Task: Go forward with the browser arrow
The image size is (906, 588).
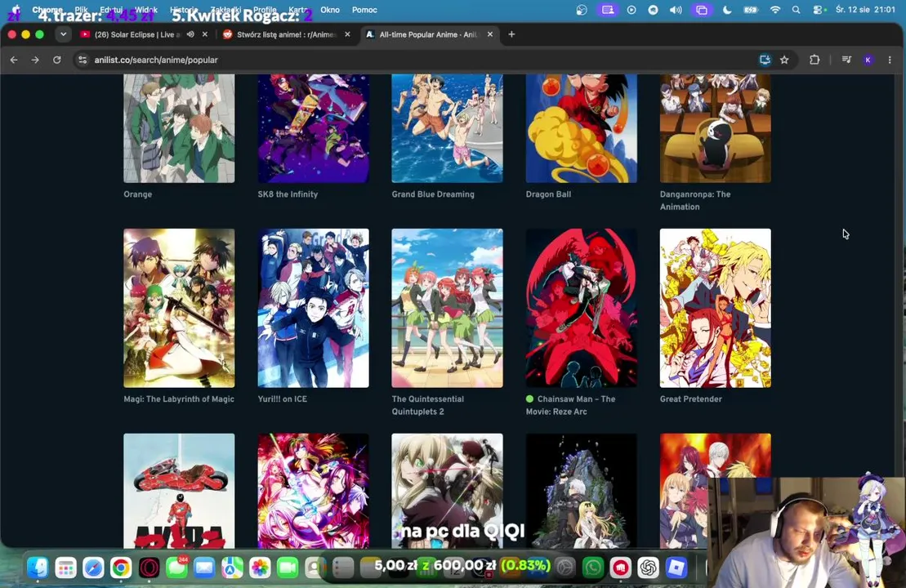Action: [x=35, y=60]
